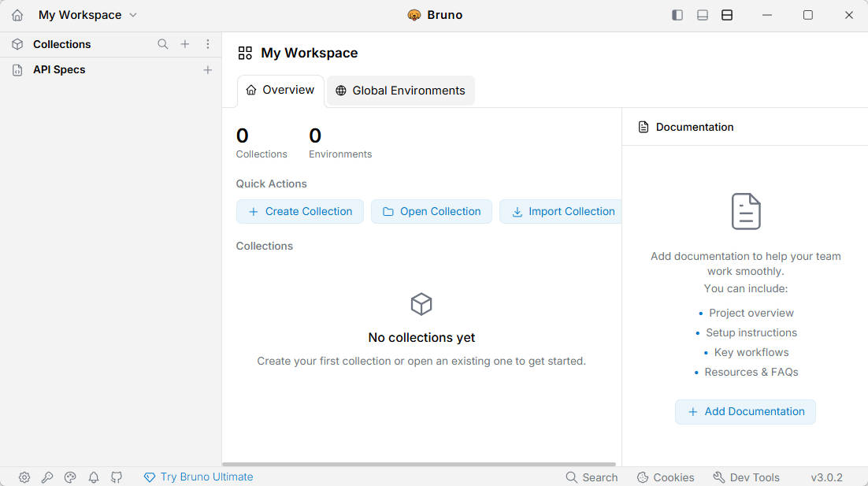Search collections with the magnifier icon
The image size is (868, 486).
pyautogui.click(x=163, y=44)
